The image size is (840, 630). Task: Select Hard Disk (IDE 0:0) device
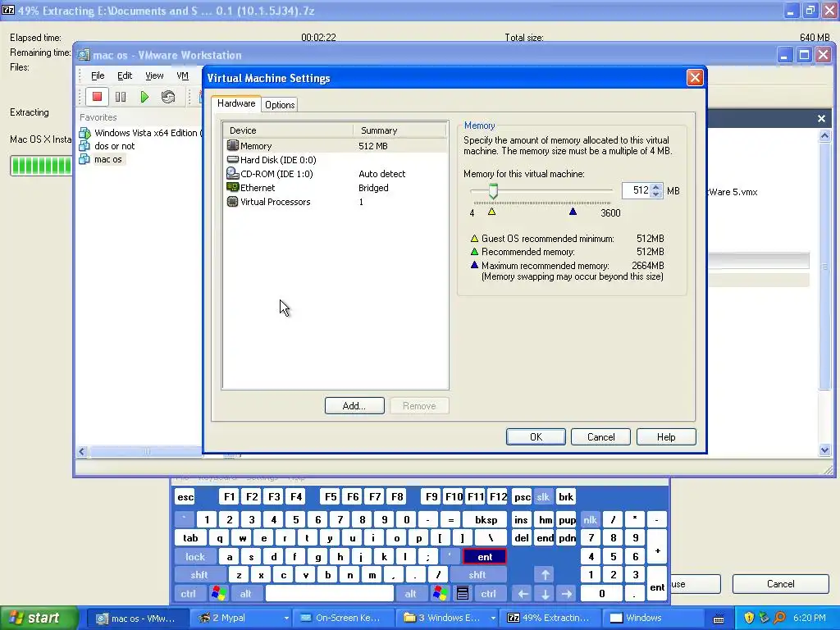pos(335,160)
